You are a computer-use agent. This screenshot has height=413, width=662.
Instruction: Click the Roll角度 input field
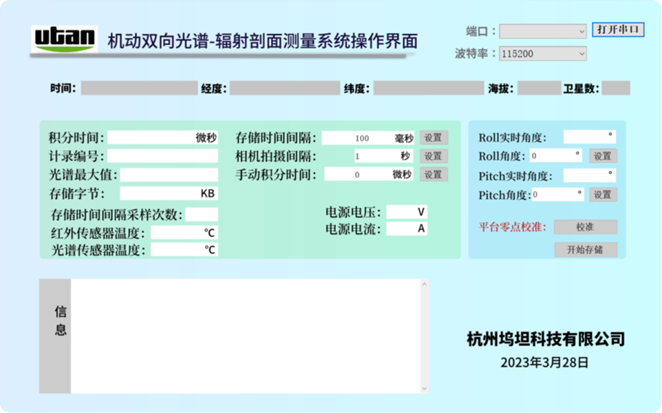553,156
